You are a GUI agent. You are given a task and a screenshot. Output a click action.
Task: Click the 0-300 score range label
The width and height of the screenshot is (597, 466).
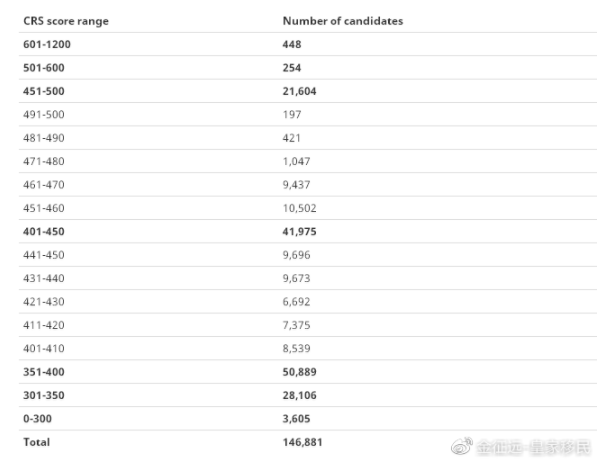tap(37, 418)
